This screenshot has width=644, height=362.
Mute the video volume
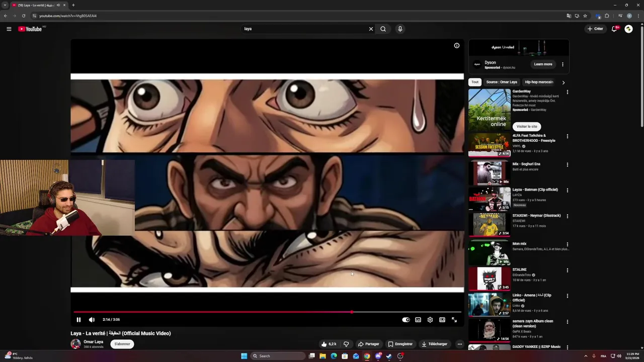[x=92, y=320]
